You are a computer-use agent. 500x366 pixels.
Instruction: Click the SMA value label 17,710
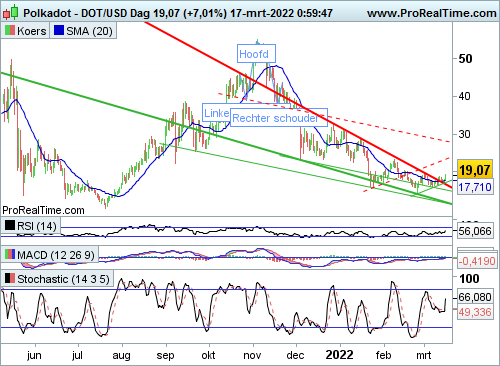pyautogui.click(x=475, y=187)
